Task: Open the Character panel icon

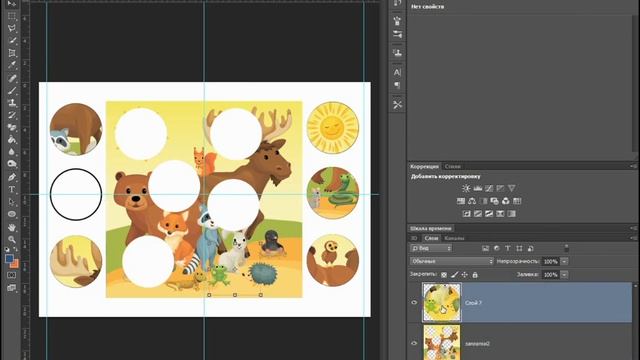Action: pyautogui.click(x=397, y=72)
